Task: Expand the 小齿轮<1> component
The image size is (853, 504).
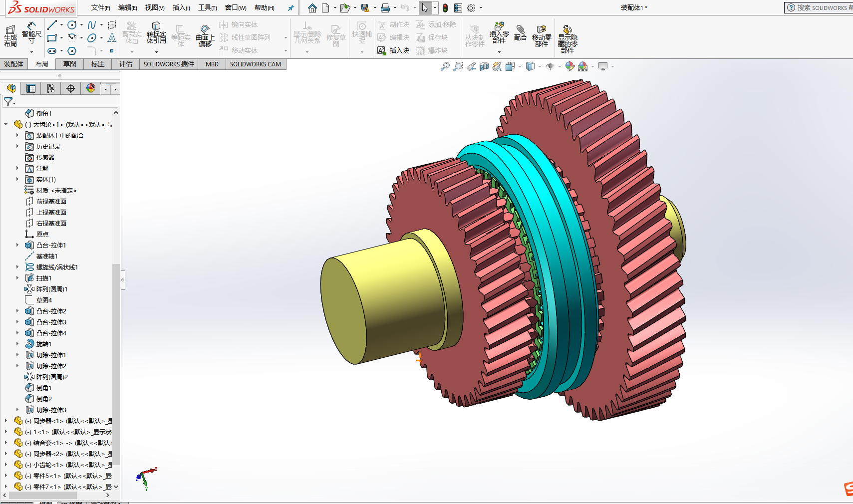Action: (5, 465)
